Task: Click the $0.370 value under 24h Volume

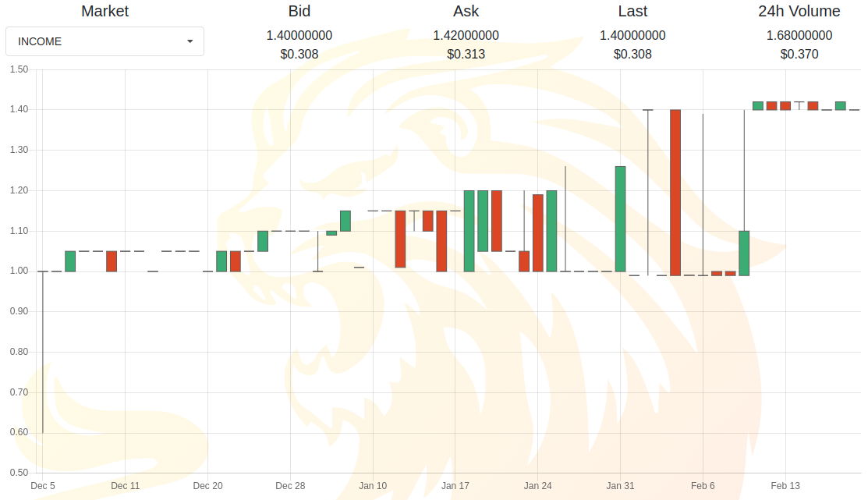Action: [x=799, y=55]
